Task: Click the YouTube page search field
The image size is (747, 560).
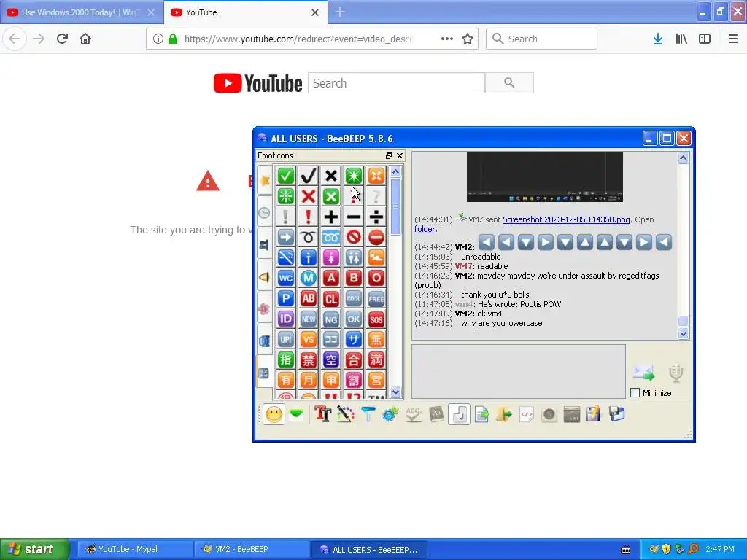Action: click(x=396, y=83)
